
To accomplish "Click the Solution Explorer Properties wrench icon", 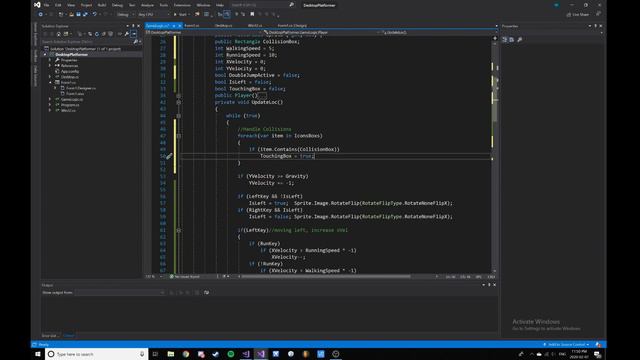I will coord(127,34).
